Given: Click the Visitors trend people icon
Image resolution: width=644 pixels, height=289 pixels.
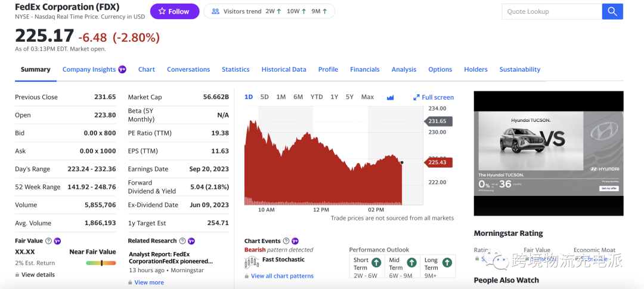Looking at the screenshot, I should point(215,11).
